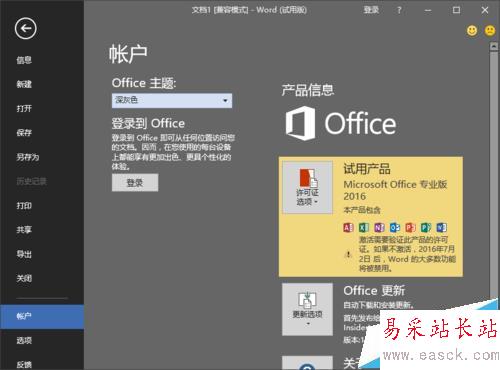Click the Office 更新 heading text
The height and width of the screenshot is (370, 500).
374,290
